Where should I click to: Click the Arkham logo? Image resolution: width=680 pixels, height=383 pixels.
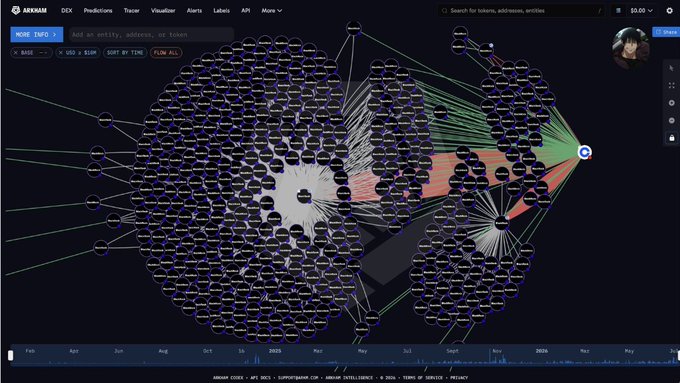pos(29,10)
